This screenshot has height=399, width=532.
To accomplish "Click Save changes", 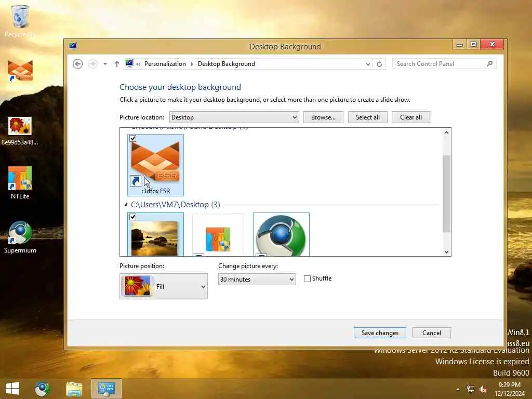I will 380,333.
